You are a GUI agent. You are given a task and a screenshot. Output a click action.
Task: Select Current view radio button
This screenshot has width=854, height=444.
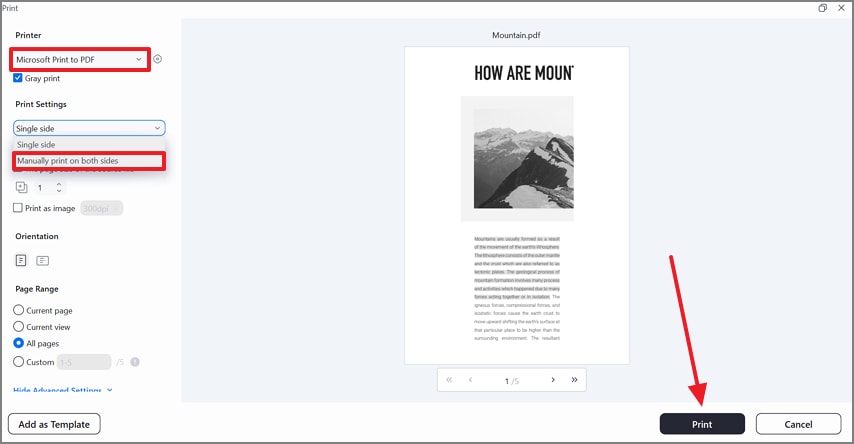coord(19,326)
